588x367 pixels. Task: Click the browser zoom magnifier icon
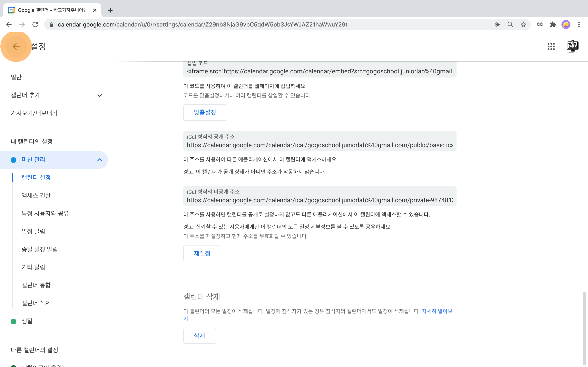point(510,24)
